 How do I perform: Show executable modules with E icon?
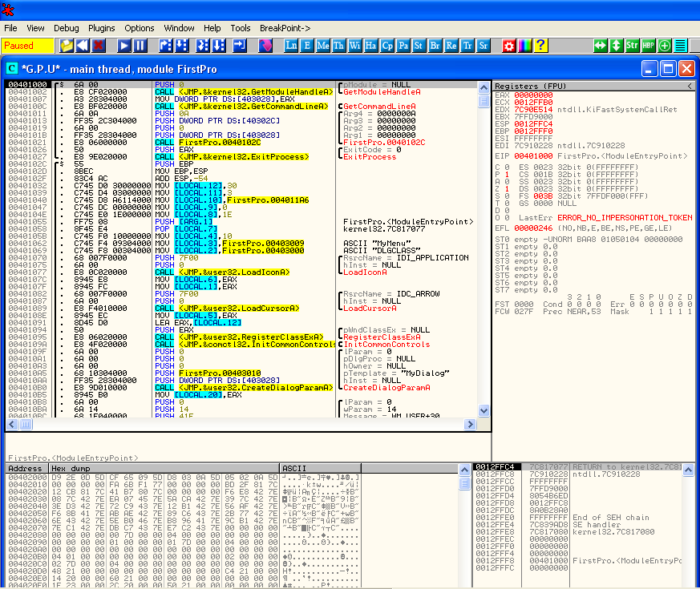pyautogui.click(x=307, y=46)
